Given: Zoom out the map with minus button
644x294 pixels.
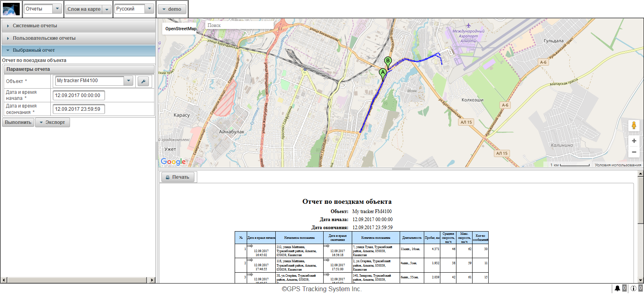Looking at the screenshot, I should pyautogui.click(x=634, y=152).
